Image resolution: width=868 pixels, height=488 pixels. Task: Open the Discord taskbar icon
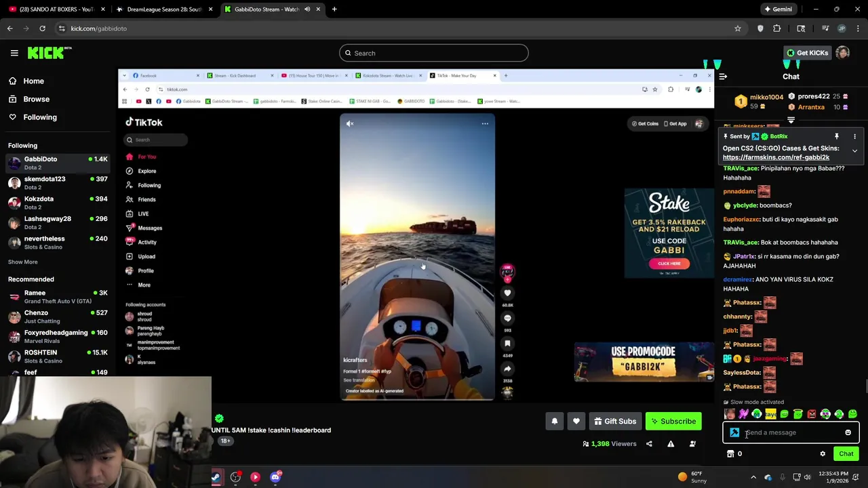click(x=275, y=477)
